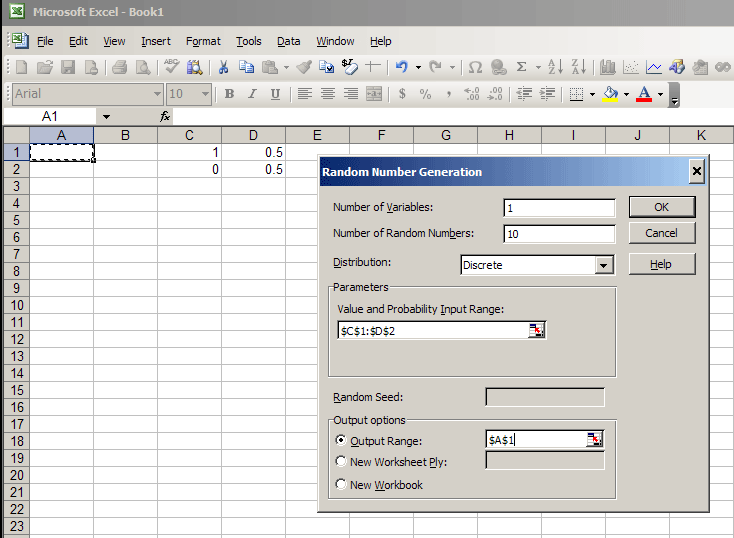Select the New Workbook radio button

click(x=341, y=485)
